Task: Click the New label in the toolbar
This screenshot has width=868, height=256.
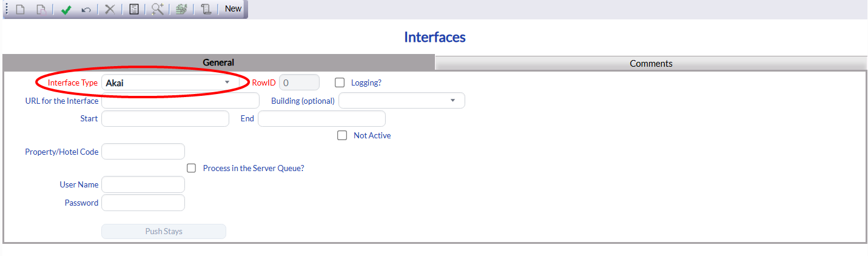Action: click(x=233, y=9)
